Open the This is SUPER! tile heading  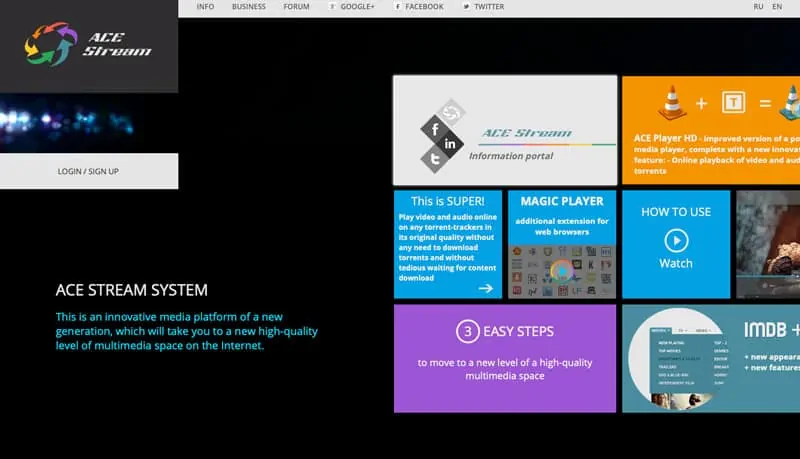point(447,201)
